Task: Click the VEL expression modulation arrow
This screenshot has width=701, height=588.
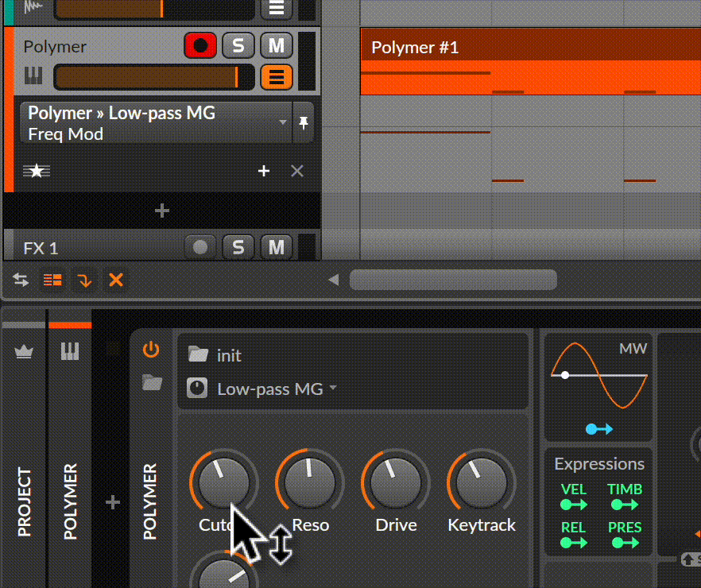Action: (x=574, y=505)
